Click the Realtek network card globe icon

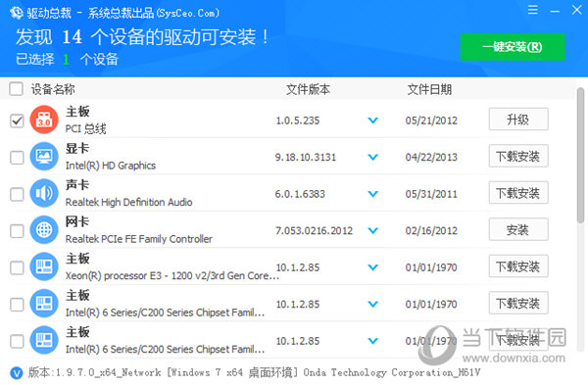click(44, 230)
